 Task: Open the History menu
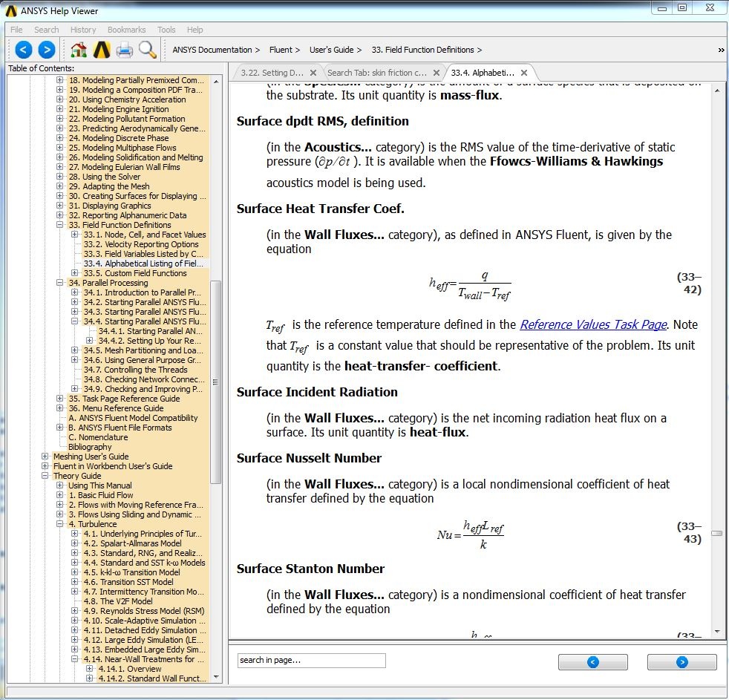83,30
